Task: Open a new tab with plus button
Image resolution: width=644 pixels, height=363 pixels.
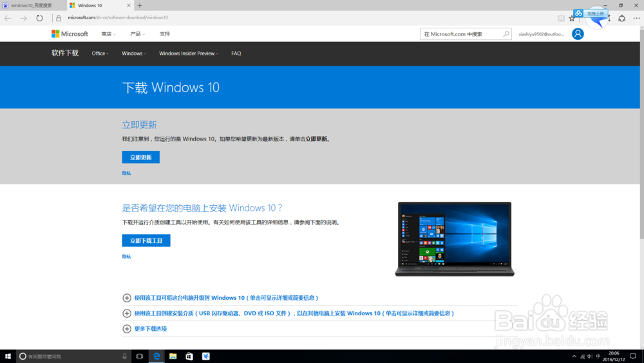Action: pyautogui.click(x=140, y=5)
